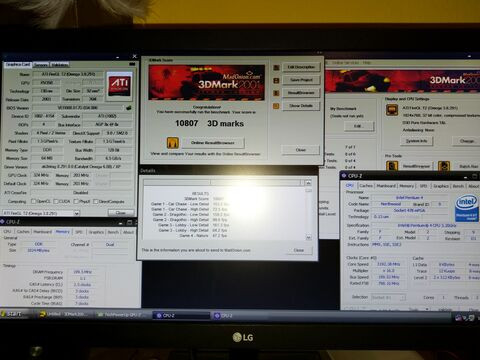
Task: Click Save Project button
Action: click(x=301, y=80)
